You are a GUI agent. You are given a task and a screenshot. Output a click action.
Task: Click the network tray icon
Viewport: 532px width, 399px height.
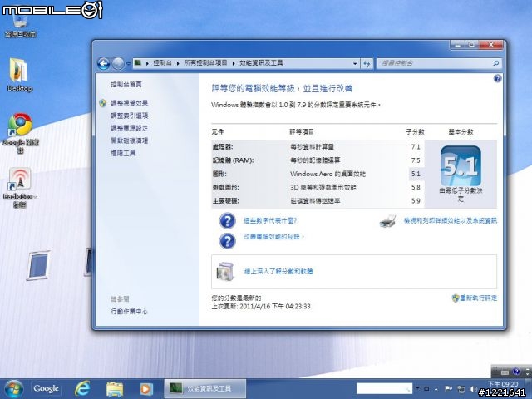[x=461, y=389]
